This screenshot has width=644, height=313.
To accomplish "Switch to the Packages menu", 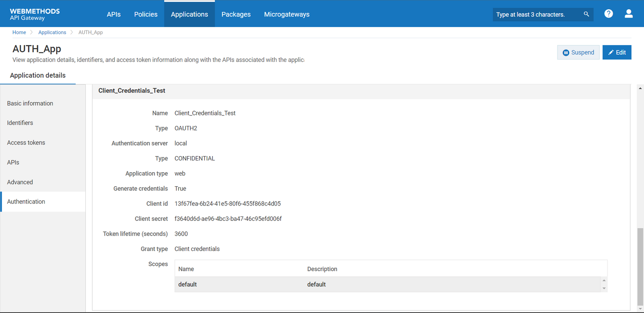I will (236, 14).
